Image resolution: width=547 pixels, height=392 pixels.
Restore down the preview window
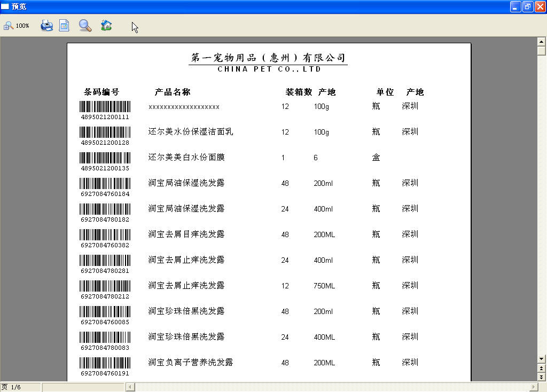[528, 6]
